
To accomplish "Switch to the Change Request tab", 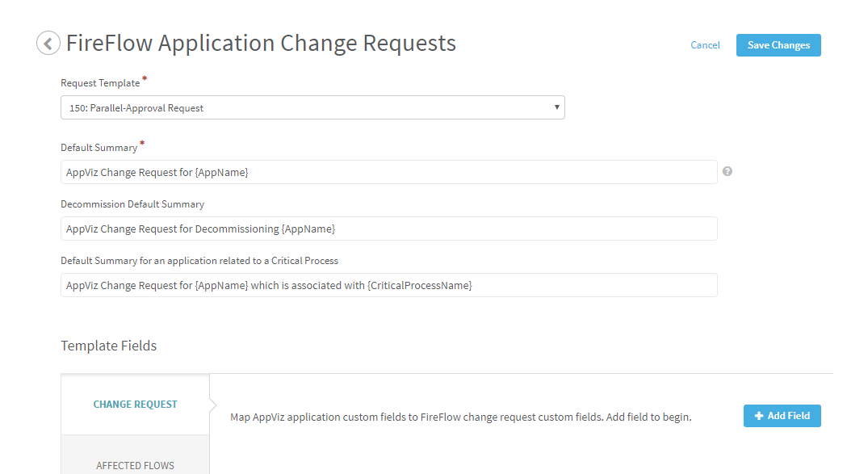I will [135, 405].
